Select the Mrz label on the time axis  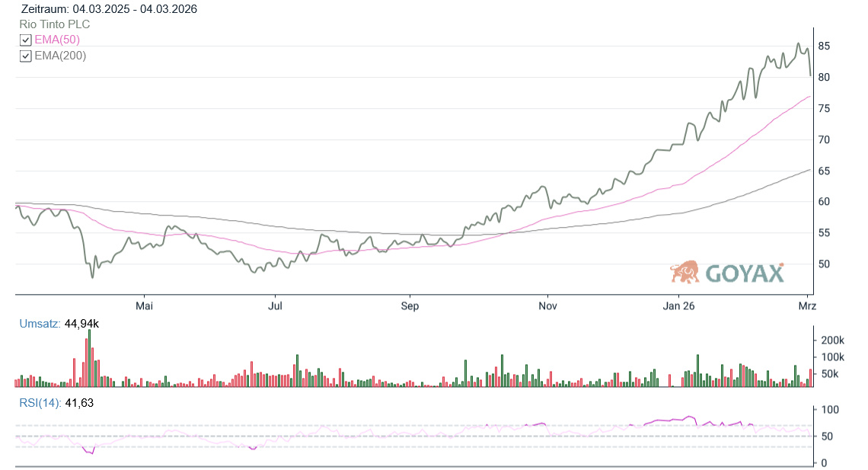click(x=807, y=306)
